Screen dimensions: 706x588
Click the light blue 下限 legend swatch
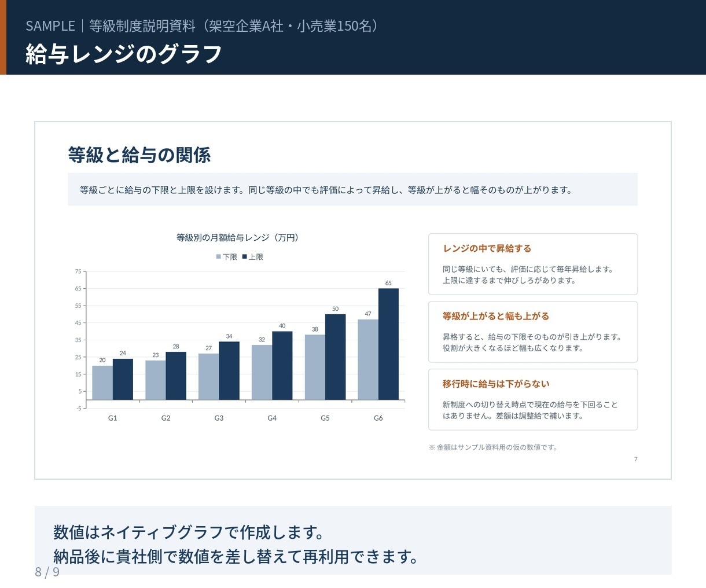coord(219,257)
